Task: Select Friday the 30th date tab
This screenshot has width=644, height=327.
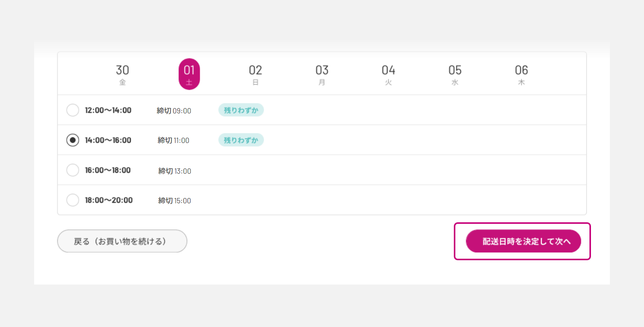Action: click(122, 74)
